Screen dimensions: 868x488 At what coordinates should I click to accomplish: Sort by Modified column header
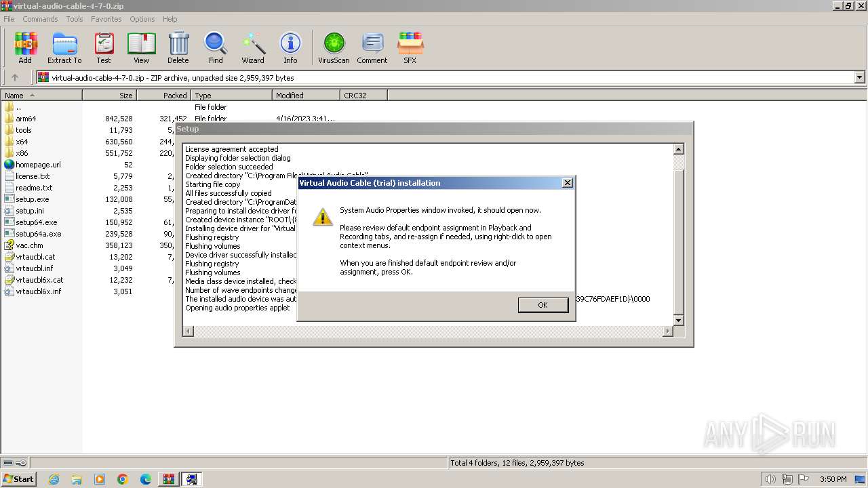[x=306, y=96]
